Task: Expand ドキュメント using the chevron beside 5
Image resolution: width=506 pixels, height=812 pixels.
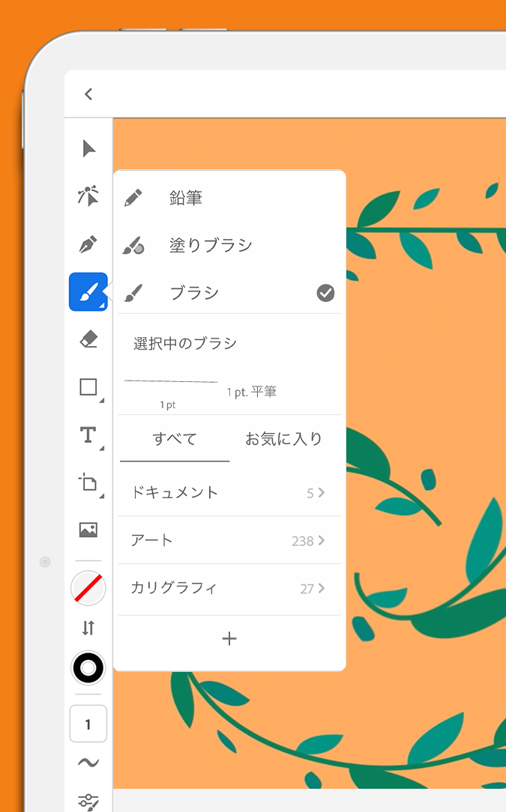Action: (x=322, y=492)
